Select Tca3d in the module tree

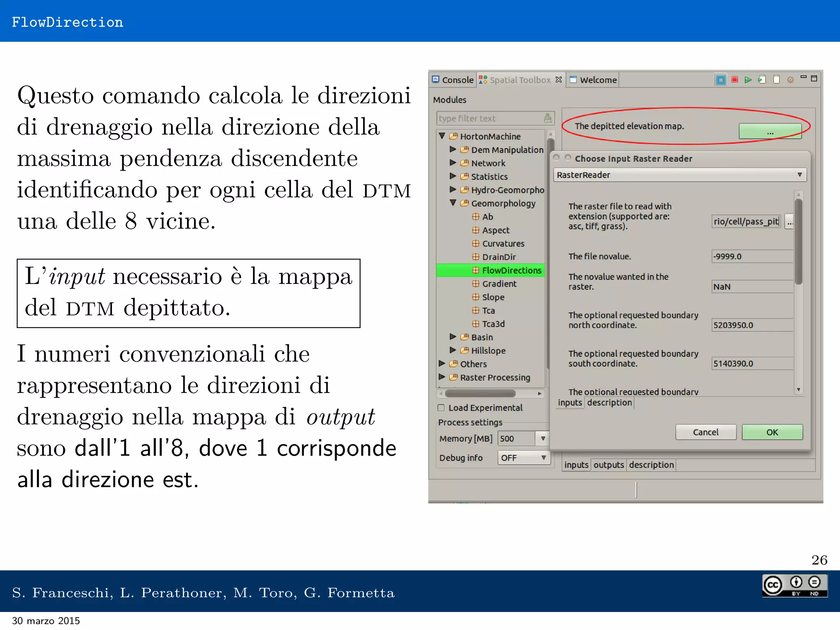pos(493,324)
